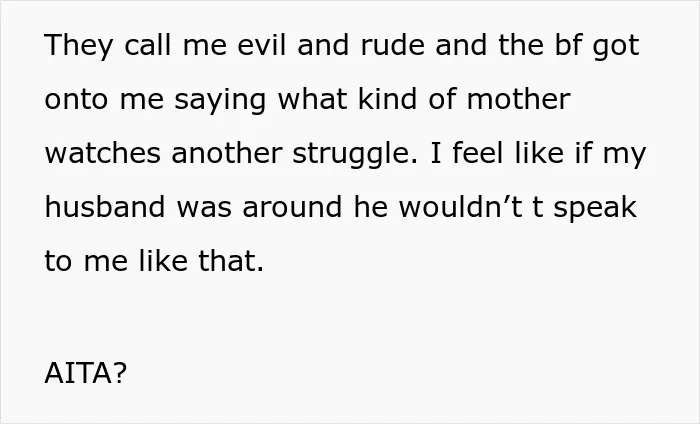
Task: Click the word "feel"
Action: tap(478, 153)
